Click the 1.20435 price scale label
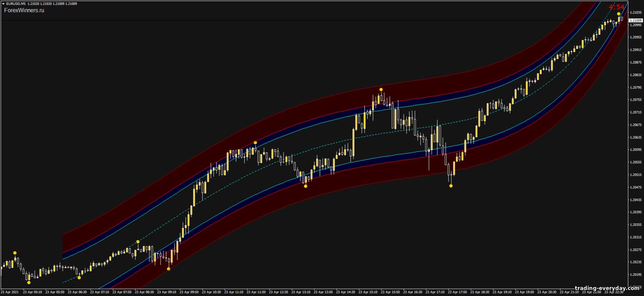The height and width of the screenshot is (296, 644). 635,200
